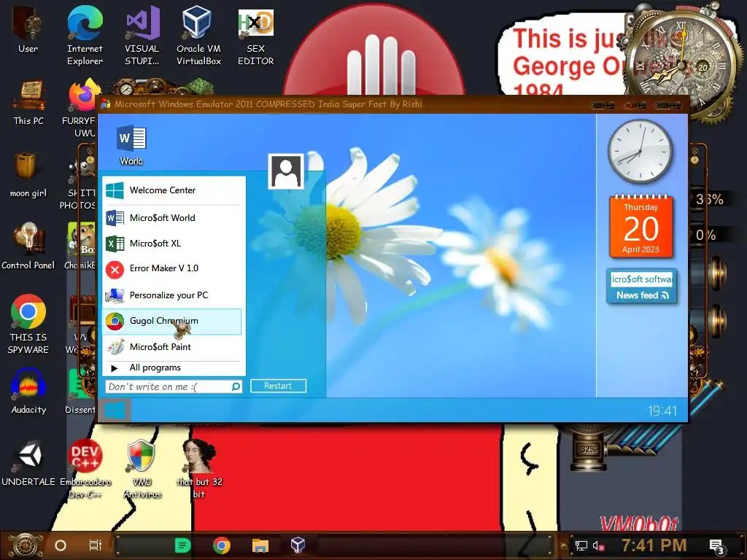Open the Control Panel desktop icon
Viewport: 747px width, 560px height.
click(28, 246)
